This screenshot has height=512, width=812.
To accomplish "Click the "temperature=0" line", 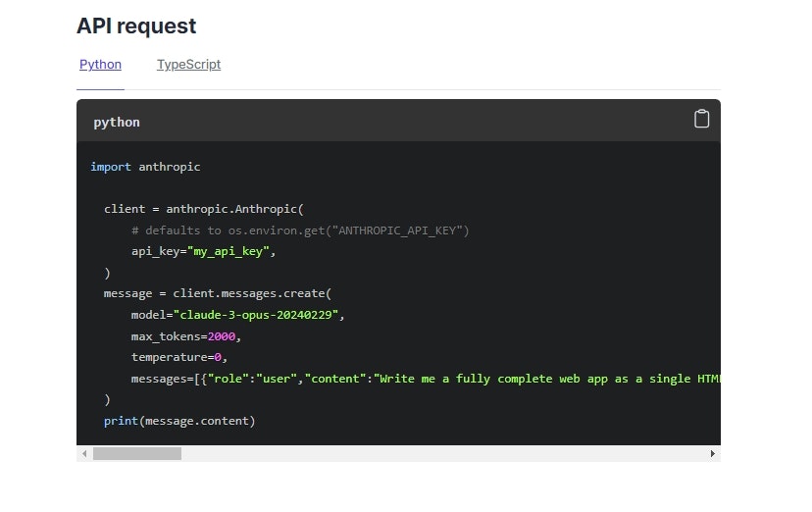I will pyautogui.click(x=179, y=357).
